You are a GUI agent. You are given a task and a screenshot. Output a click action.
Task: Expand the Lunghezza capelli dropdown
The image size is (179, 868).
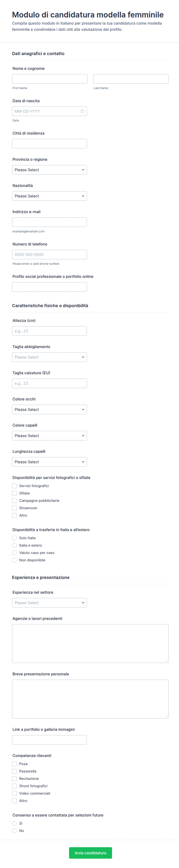tap(49, 462)
